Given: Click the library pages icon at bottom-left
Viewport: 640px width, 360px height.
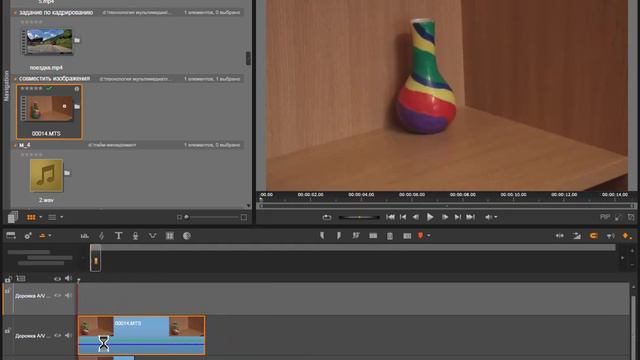Looking at the screenshot, I should pyautogui.click(x=13, y=217).
